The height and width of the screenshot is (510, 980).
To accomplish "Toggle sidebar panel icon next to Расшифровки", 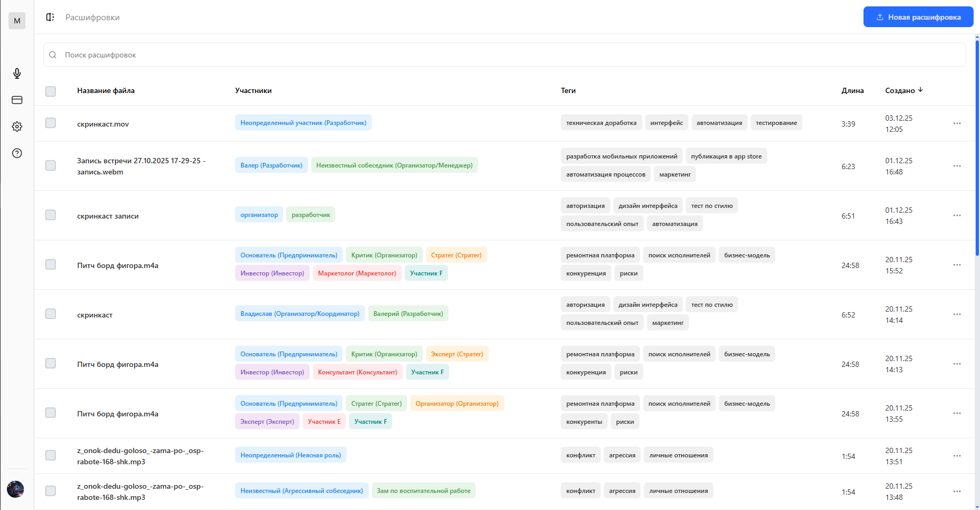I will [x=50, y=17].
